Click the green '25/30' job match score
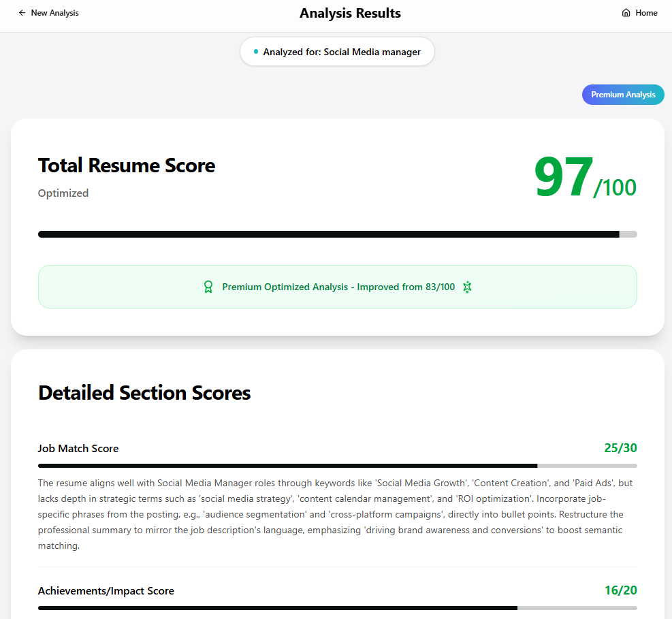This screenshot has height=619, width=672. click(x=621, y=448)
